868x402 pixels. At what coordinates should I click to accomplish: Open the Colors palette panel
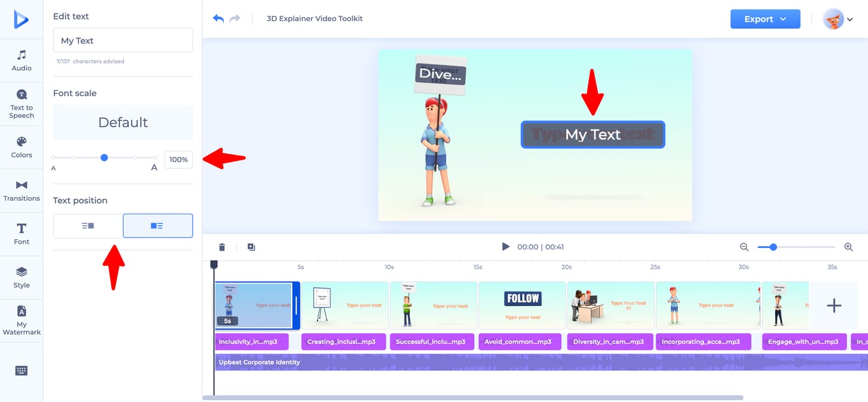pos(22,147)
